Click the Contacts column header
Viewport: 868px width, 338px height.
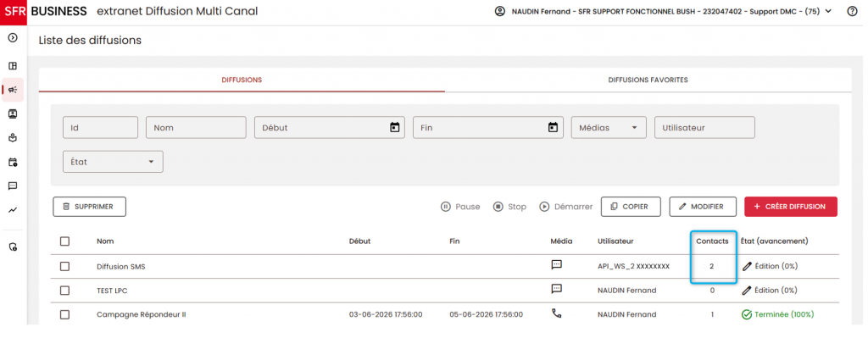click(712, 241)
